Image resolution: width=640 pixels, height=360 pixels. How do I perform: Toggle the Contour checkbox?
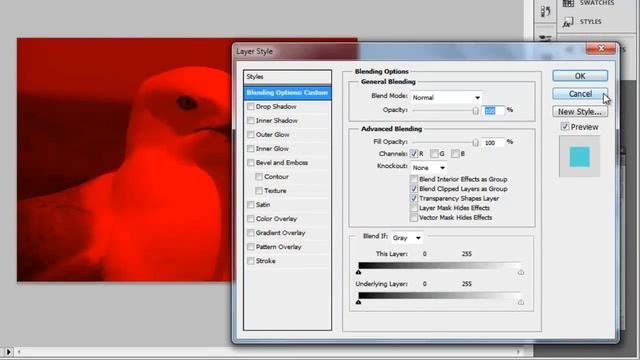(259, 177)
